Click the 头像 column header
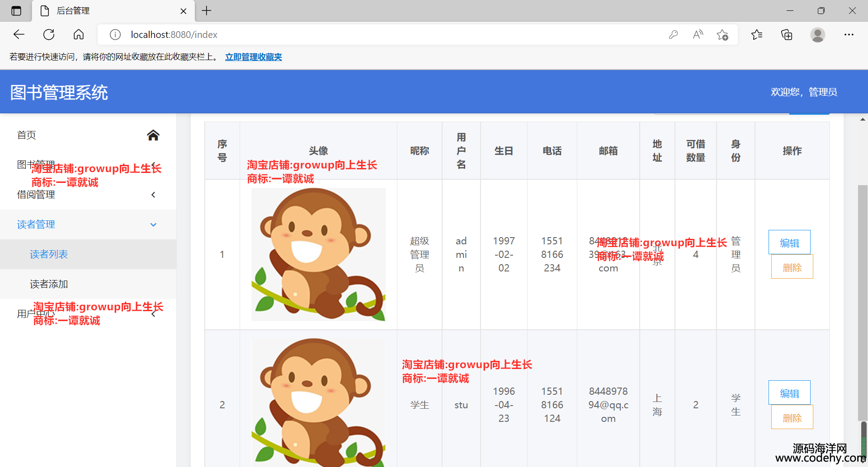Viewport: 868px width, 467px height. 318,150
